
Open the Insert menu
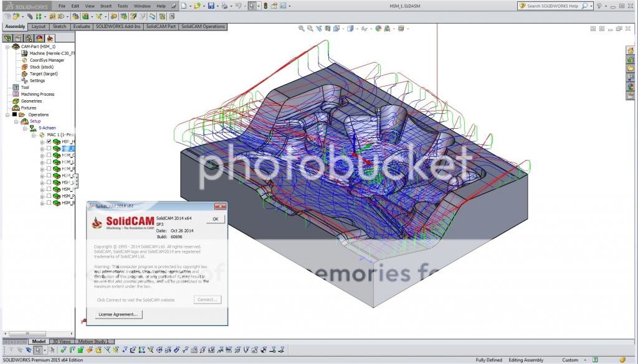[106, 6]
